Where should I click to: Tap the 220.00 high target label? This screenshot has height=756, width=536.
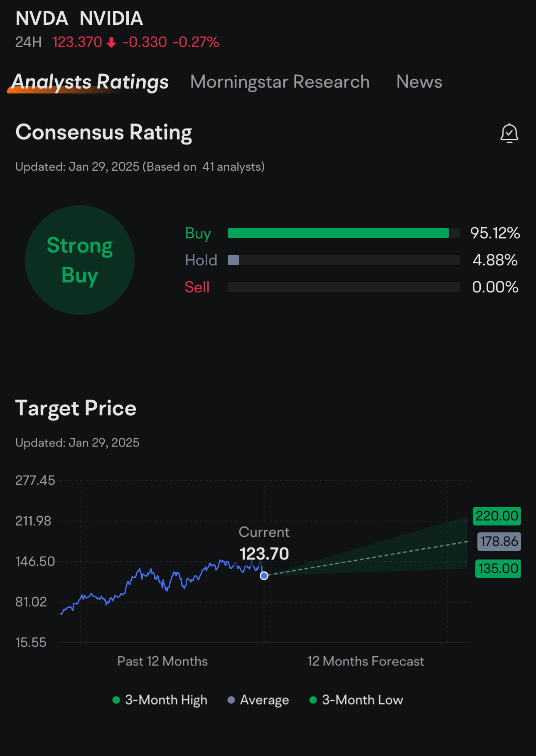(x=497, y=516)
